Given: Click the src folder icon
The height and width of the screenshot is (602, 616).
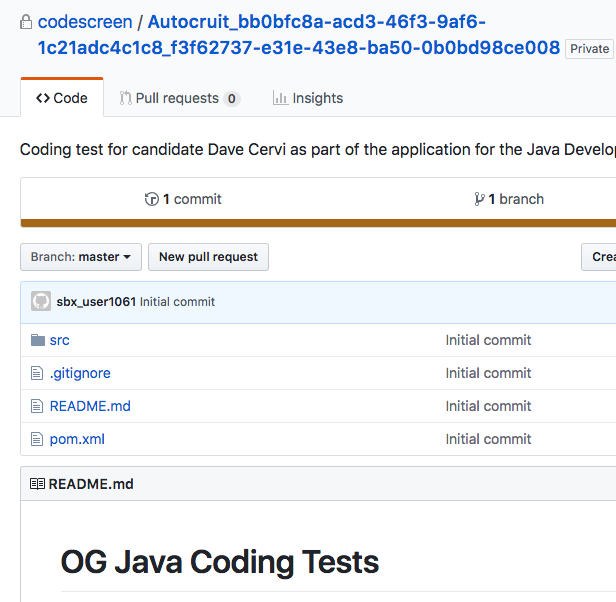Looking at the screenshot, I should (38, 340).
